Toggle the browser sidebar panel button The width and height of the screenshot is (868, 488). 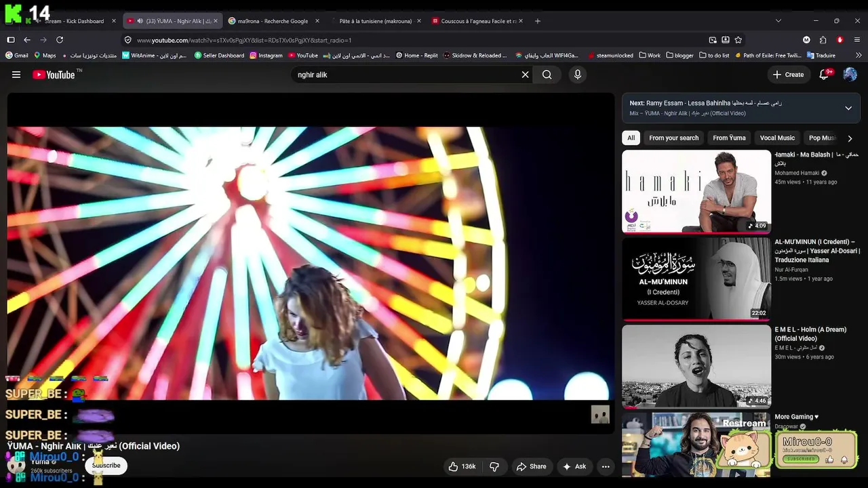[11, 40]
